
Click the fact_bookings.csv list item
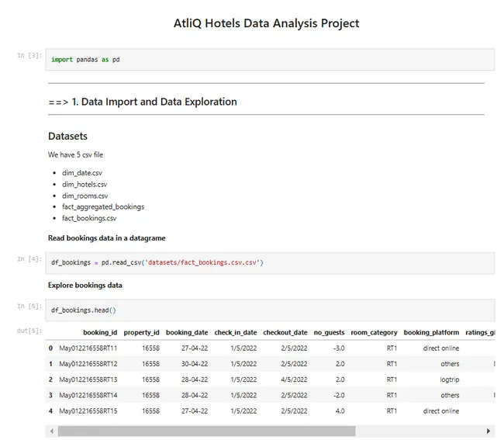(x=89, y=218)
